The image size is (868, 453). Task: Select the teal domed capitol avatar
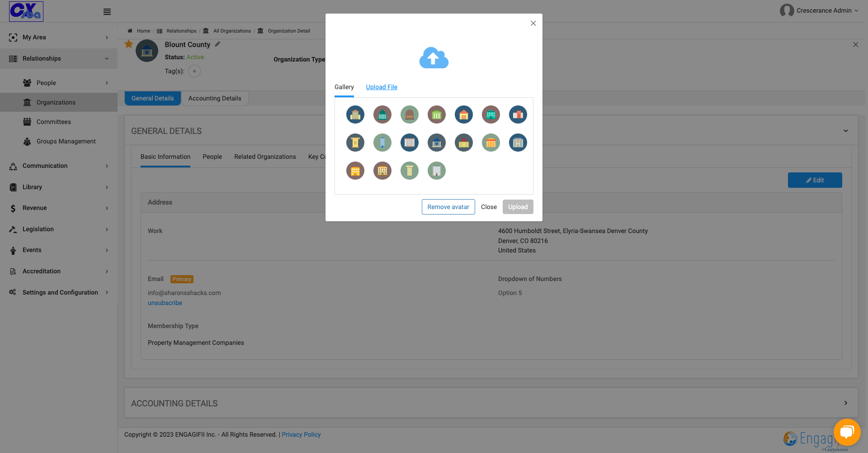[x=382, y=115]
